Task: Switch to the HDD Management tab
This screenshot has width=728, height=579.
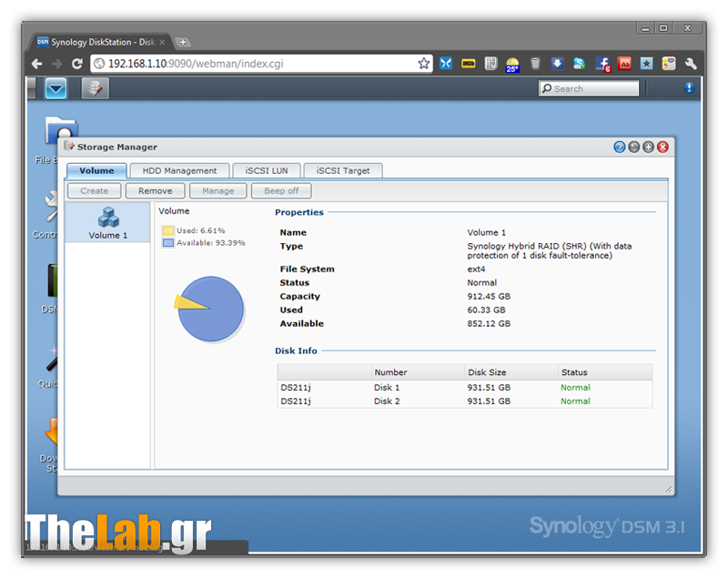Action: tap(179, 170)
